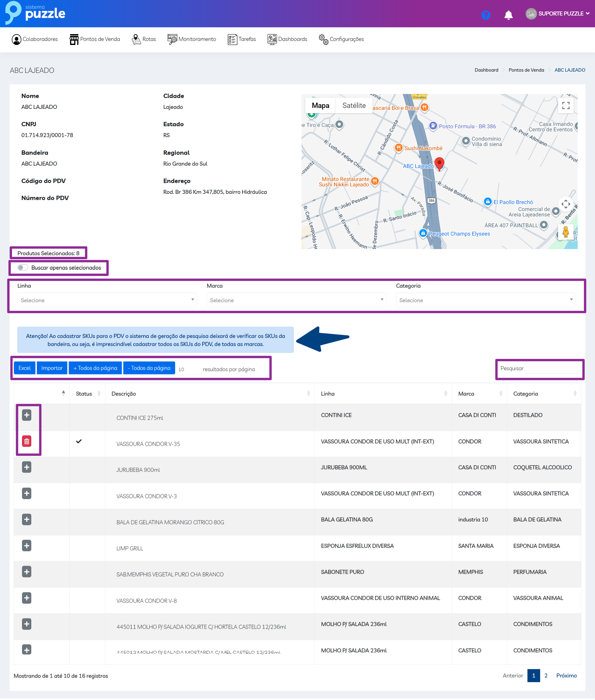The image size is (595, 700).
Task: Add LIMP GRILL with plus icon
Action: click(x=27, y=546)
